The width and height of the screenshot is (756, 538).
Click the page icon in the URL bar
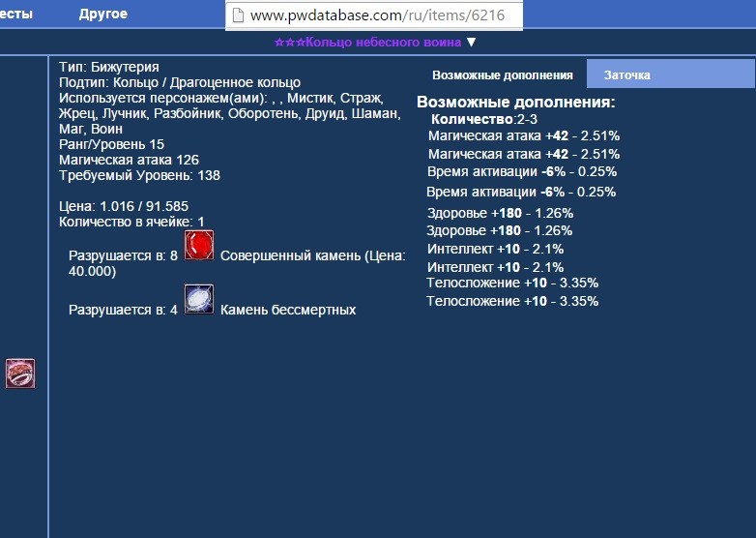coord(238,15)
